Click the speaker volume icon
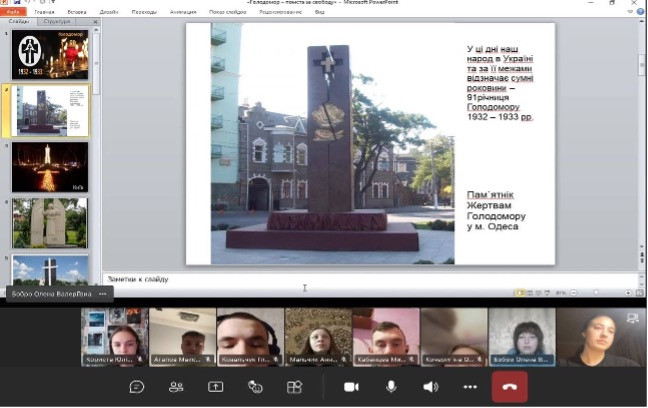 pyautogui.click(x=430, y=387)
